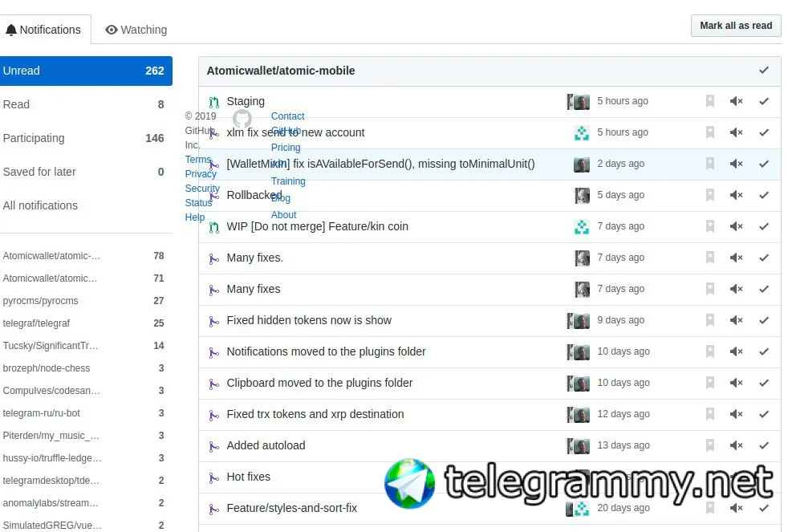This screenshot has width=788, height=532.
Task: Save 'Notifications moved to the plugins folder' for later
Action: (x=710, y=351)
